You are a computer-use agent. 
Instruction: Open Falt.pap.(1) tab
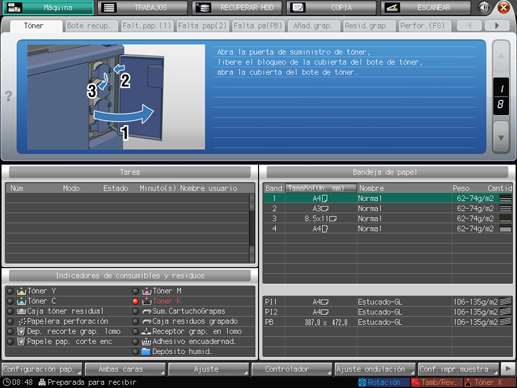click(147, 26)
